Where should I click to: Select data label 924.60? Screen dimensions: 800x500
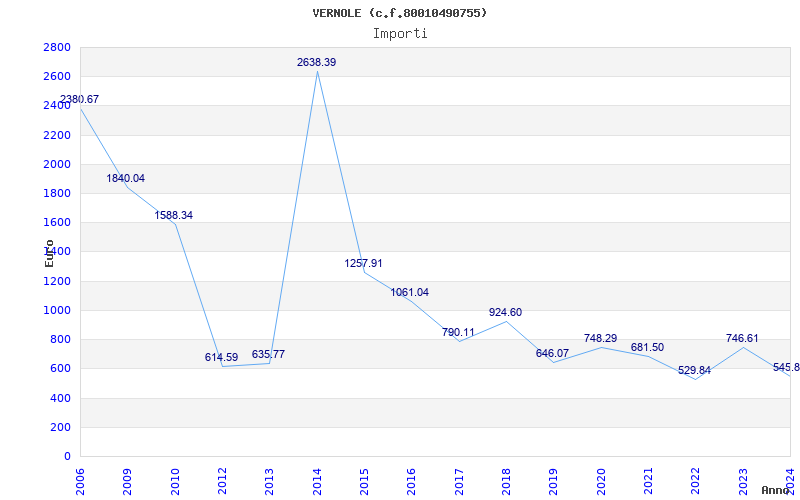click(x=505, y=312)
